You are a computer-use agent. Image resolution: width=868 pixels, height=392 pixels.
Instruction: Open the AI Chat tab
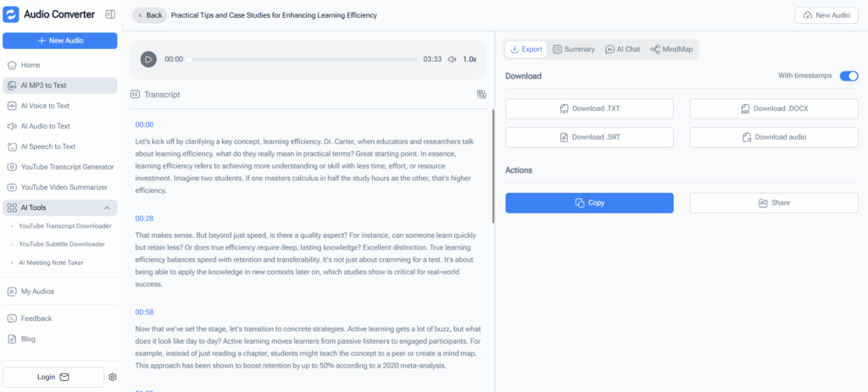pos(622,49)
